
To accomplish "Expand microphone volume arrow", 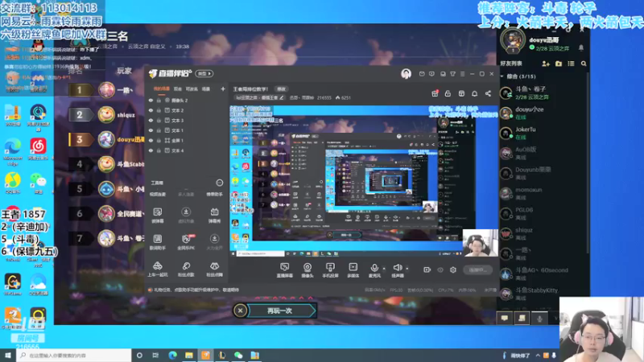I will pos(384,269).
